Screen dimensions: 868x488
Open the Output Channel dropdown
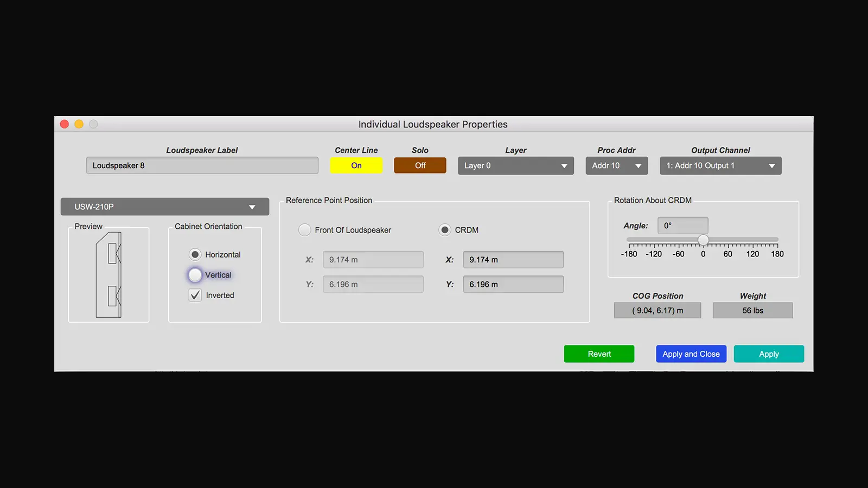[x=720, y=165]
